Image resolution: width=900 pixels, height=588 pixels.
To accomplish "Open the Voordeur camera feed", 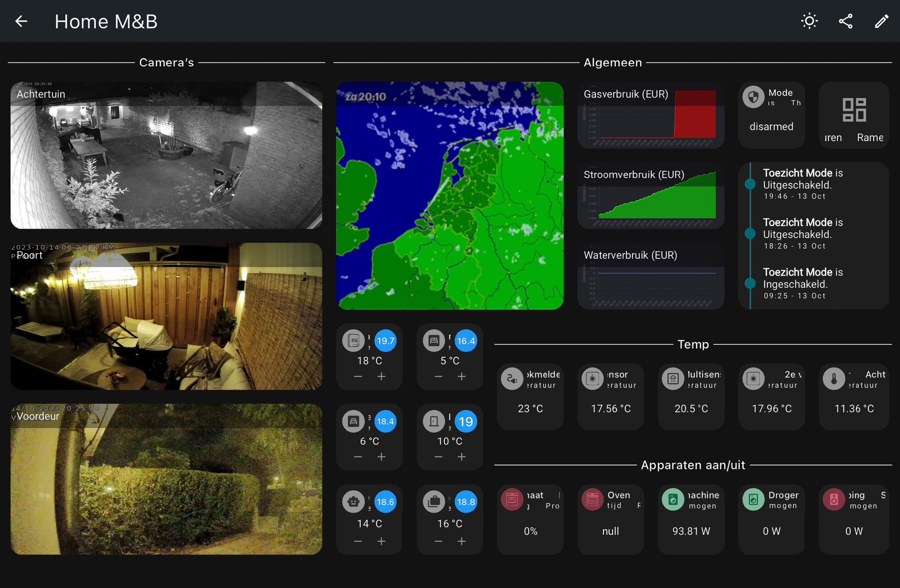I will click(x=166, y=479).
